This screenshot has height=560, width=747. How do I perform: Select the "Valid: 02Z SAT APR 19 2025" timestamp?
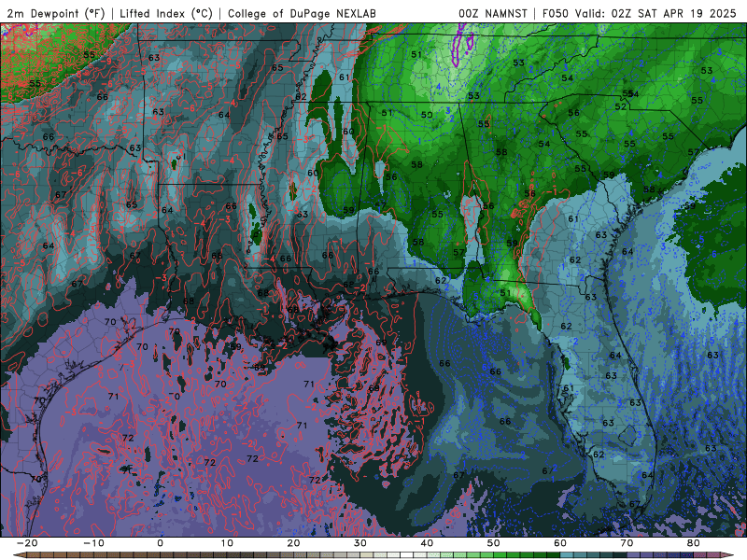(x=655, y=13)
